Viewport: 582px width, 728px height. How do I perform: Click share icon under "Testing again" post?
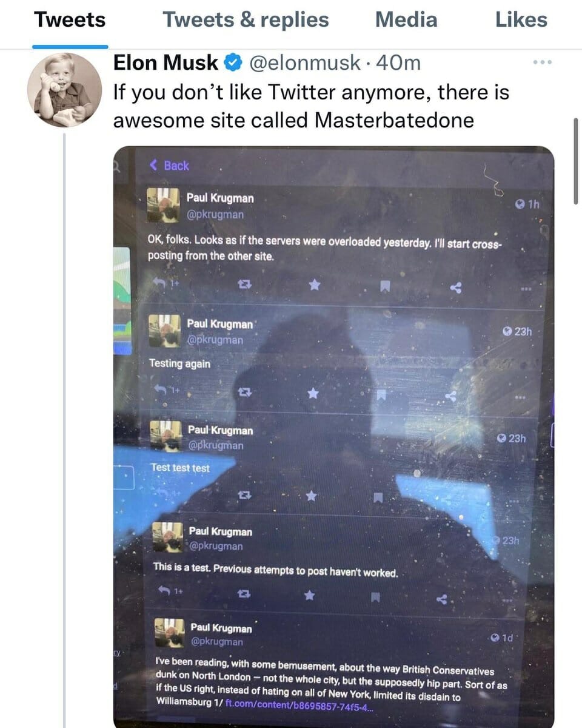tap(450, 396)
